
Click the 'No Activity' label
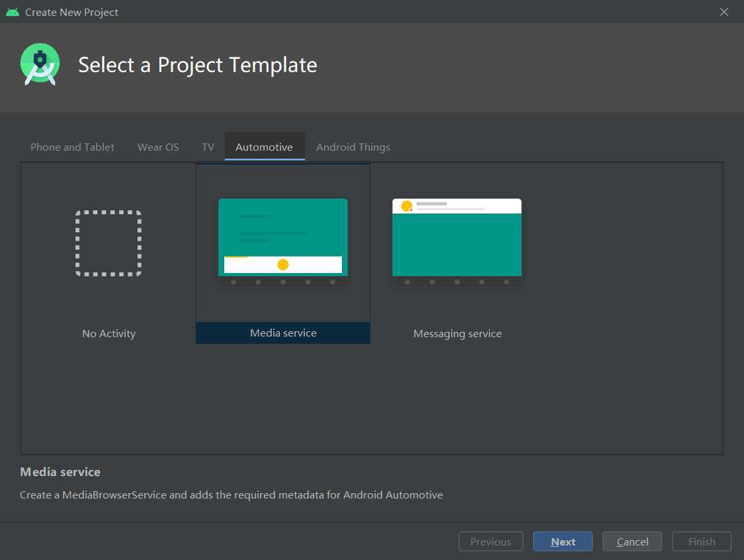pyautogui.click(x=108, y=333)
